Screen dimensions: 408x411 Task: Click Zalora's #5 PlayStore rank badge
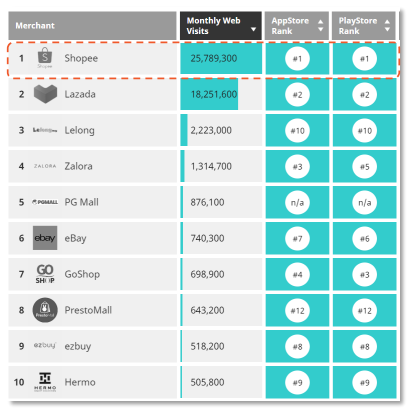365,166
